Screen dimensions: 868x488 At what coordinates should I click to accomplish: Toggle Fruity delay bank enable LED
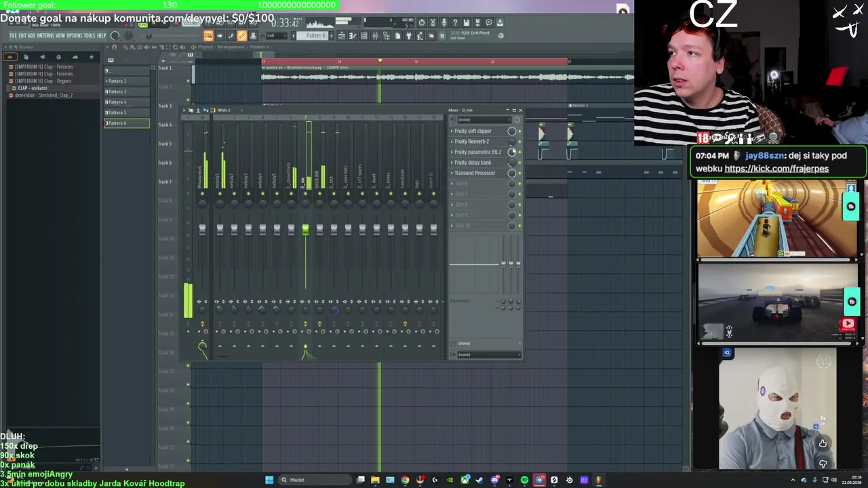tap(519, 163)
